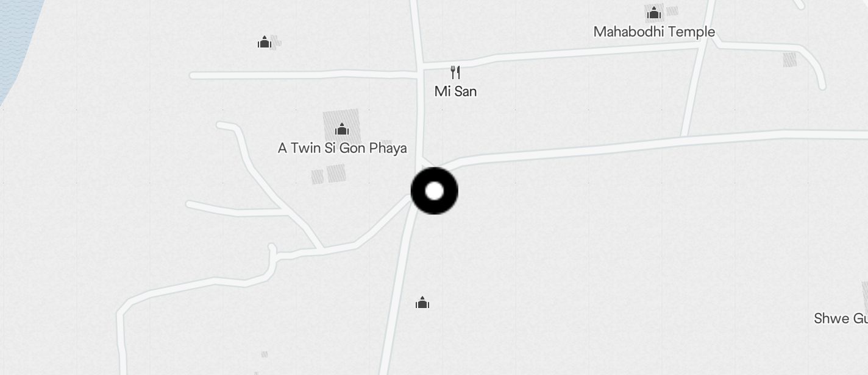Click the road heading south below the marker
The image size is (868, 375).
click(x=397, y=292)
